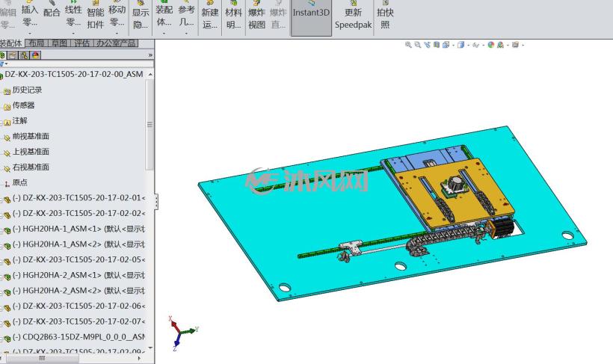Open dropdown arrow under Linear Pattern (线性零)
The height and width of the screenshot is (364, 613).
coord(73,34)
